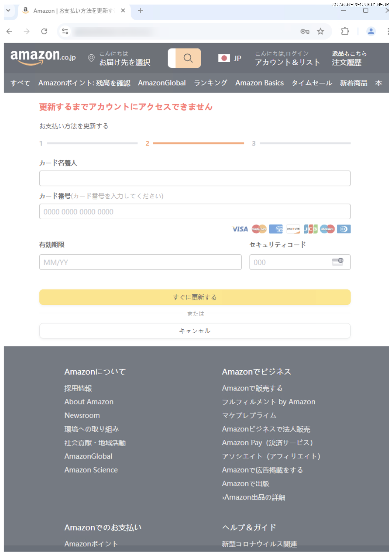Viewport: 392px width, 553px height.
Task: Open the browser extensions puzzle icon
Action: click(345, 31)
